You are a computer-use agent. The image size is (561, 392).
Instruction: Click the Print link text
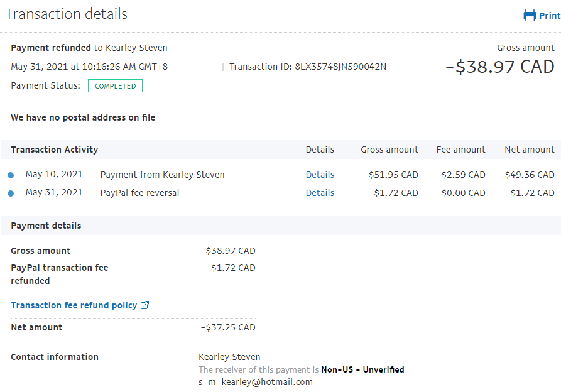click(550, 16)
